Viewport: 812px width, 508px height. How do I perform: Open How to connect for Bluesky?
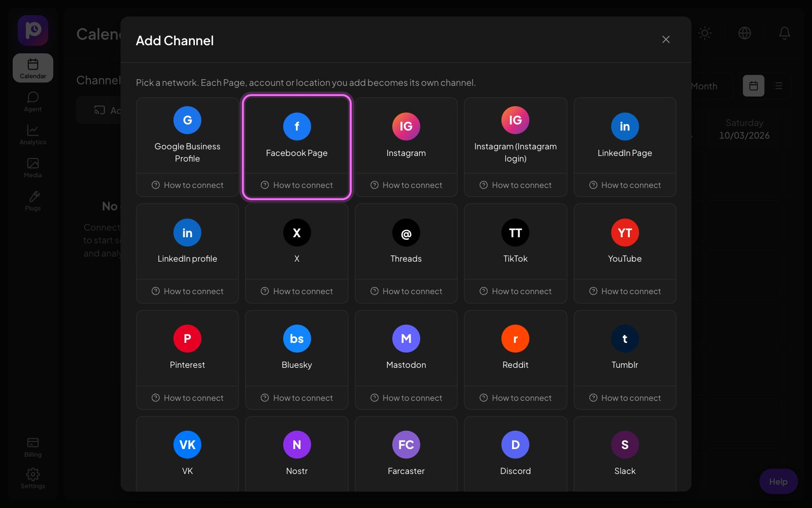click(297, 398)
